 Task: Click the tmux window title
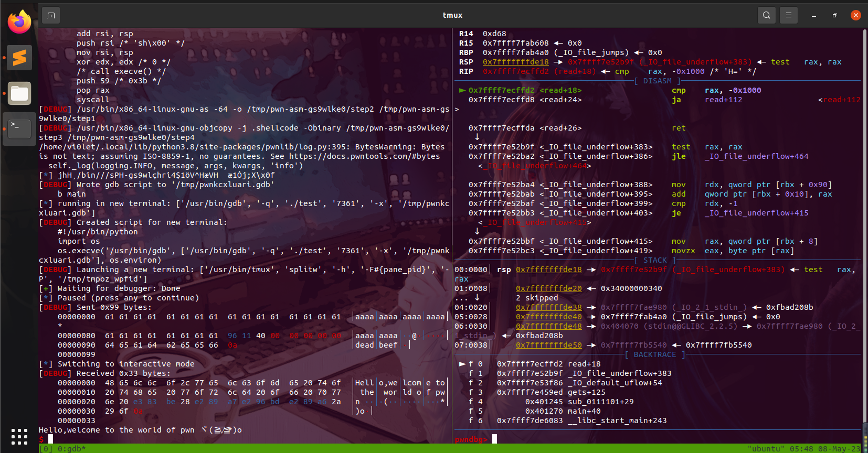(x=452, y=15)
